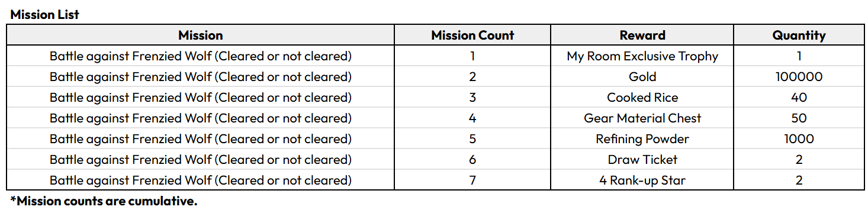The height and width of the screenshot is (213, 868).
Task: Click mission count 4 cell
Action: [x=472, y=118]
